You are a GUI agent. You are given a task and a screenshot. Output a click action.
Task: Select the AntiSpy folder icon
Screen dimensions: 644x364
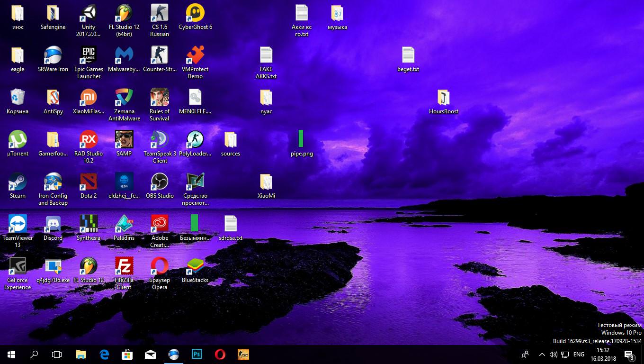53,102
